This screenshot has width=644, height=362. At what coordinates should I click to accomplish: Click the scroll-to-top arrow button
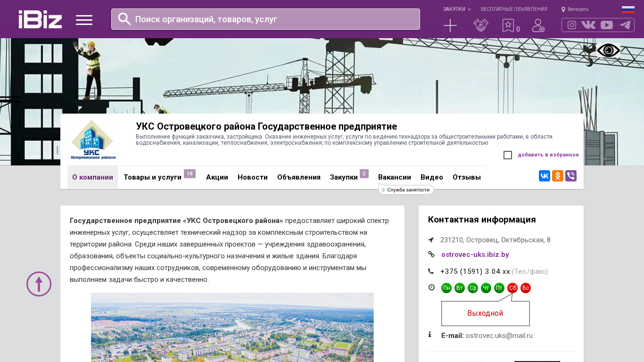pyautogui.click(x=39, y=284)
